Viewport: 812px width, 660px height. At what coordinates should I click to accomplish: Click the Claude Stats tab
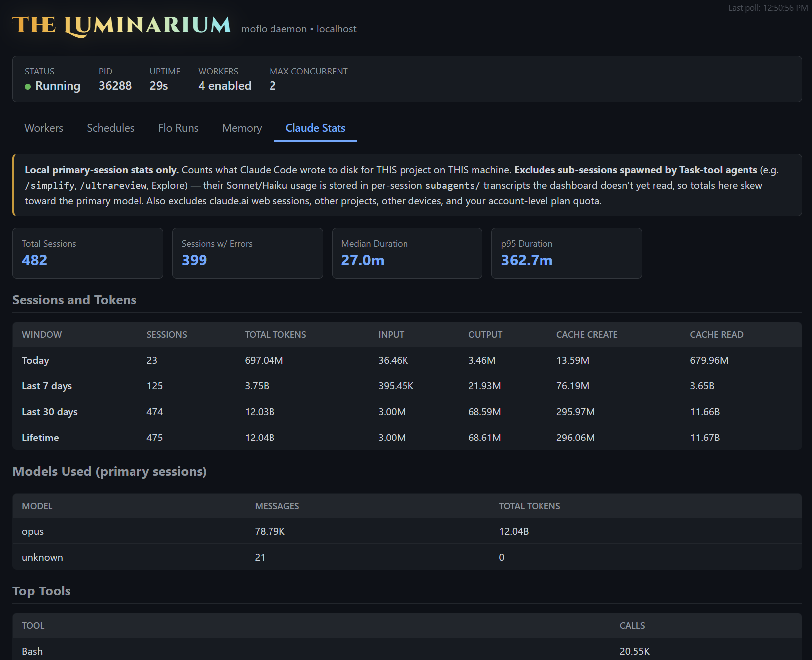pos(316,128)
